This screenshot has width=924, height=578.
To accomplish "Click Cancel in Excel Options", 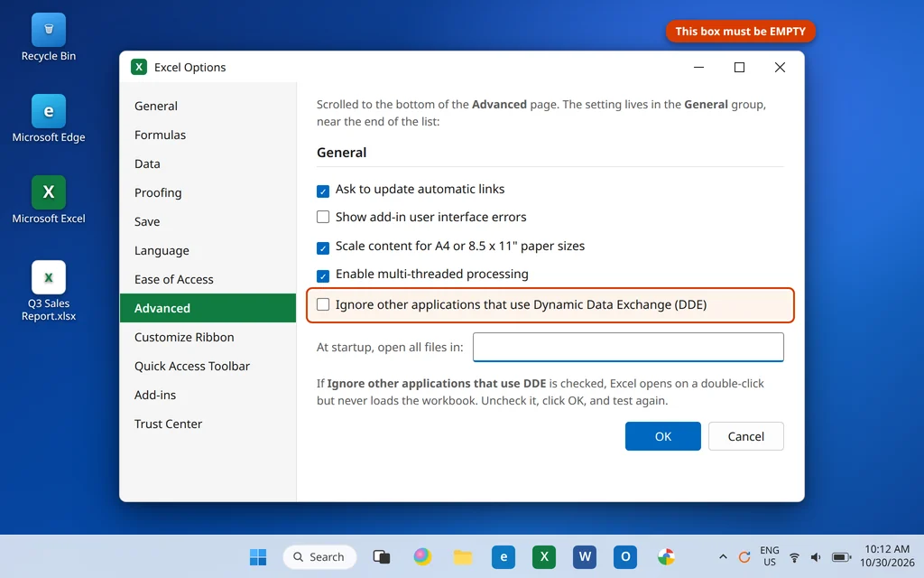I will (x=746, y=436).
